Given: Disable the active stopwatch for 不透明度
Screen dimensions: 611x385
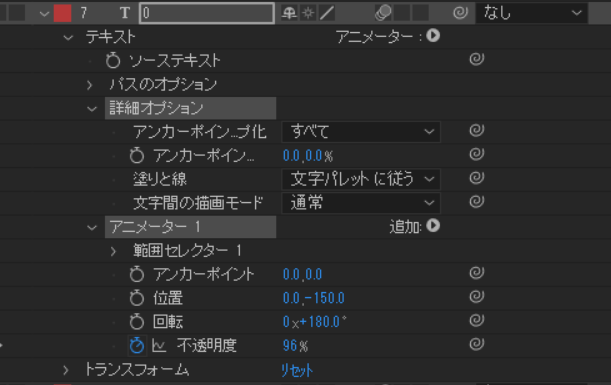Looking at the screenshot, I should [x=137, y=345].
